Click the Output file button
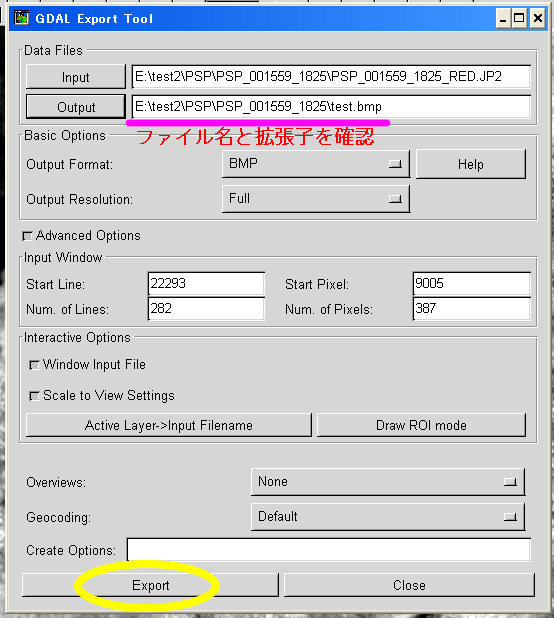 [x=76, y=107]
